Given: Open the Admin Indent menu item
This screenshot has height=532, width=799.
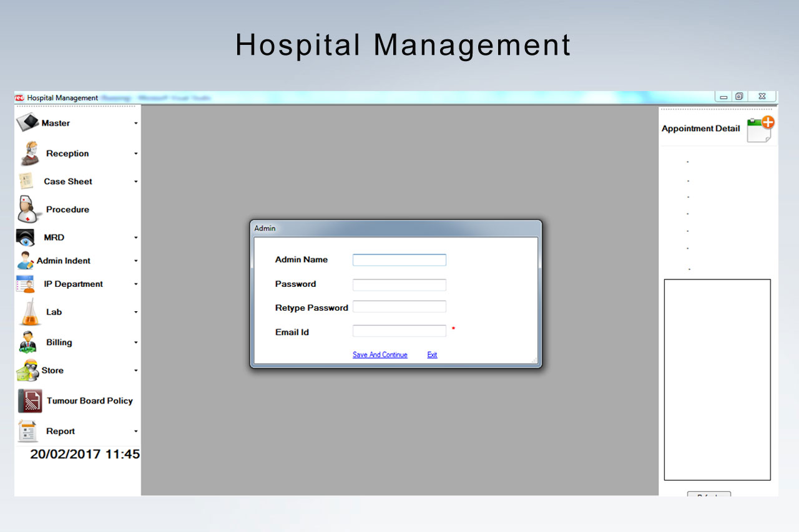Looking at the screenshot, I should (63, 261).
